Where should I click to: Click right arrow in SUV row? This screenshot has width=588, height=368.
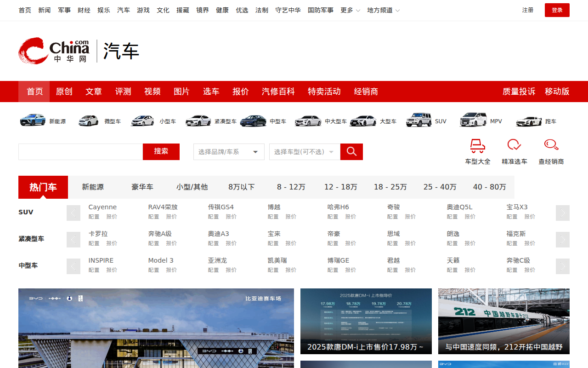pos(563,213)
